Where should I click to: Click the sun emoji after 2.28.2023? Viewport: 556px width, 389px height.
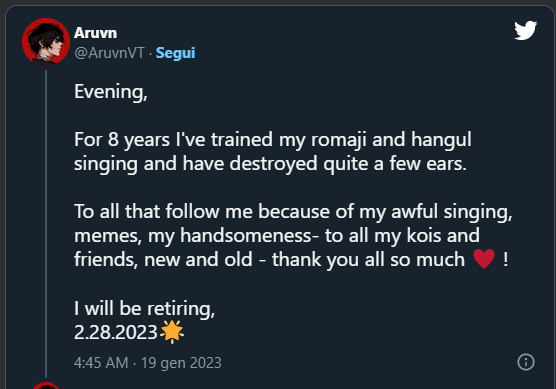(x=172, y=332)
